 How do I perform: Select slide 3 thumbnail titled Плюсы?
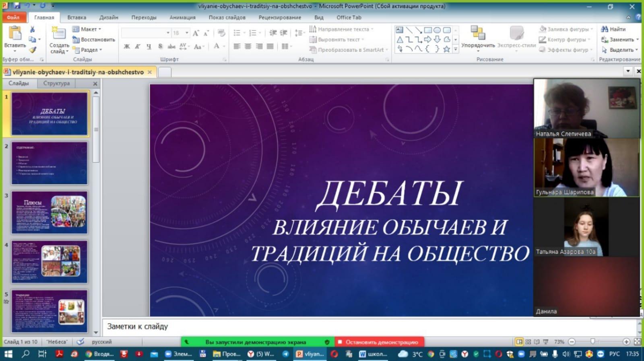(x=50, y=212)
